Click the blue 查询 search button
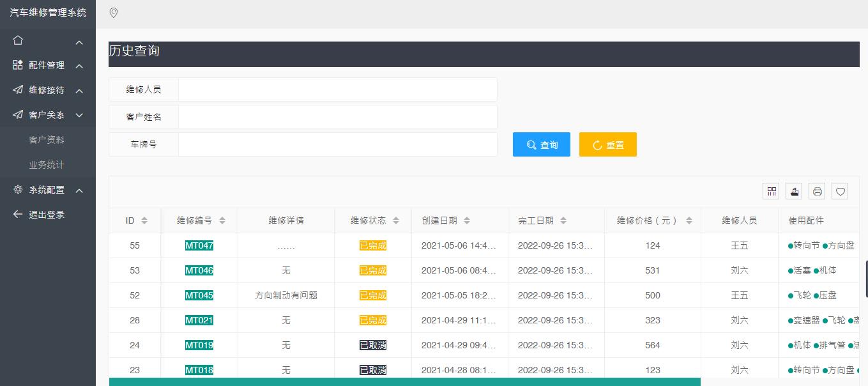The image size is (868, 386). (541, 145)
